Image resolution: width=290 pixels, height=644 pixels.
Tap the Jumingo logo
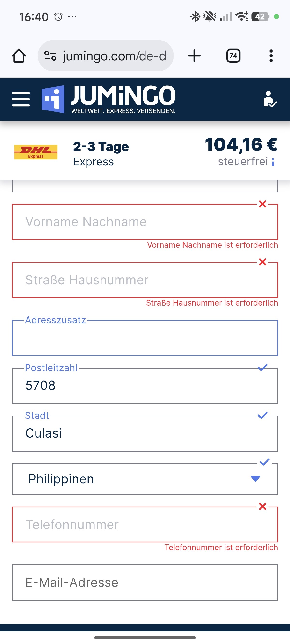click(x=109, y=99)
